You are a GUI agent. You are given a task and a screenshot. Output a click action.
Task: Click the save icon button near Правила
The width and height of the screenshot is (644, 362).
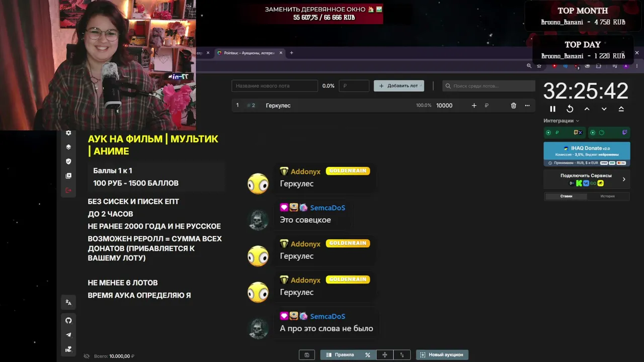click(x=307, y=355)
